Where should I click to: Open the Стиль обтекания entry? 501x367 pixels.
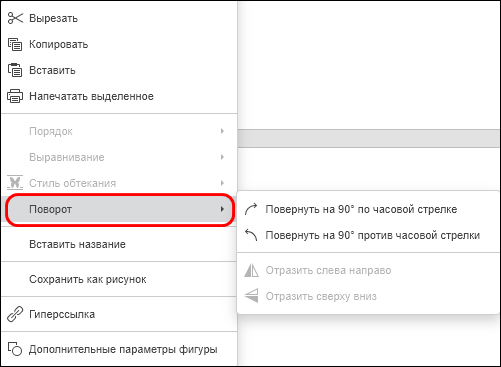pos(119,183)
